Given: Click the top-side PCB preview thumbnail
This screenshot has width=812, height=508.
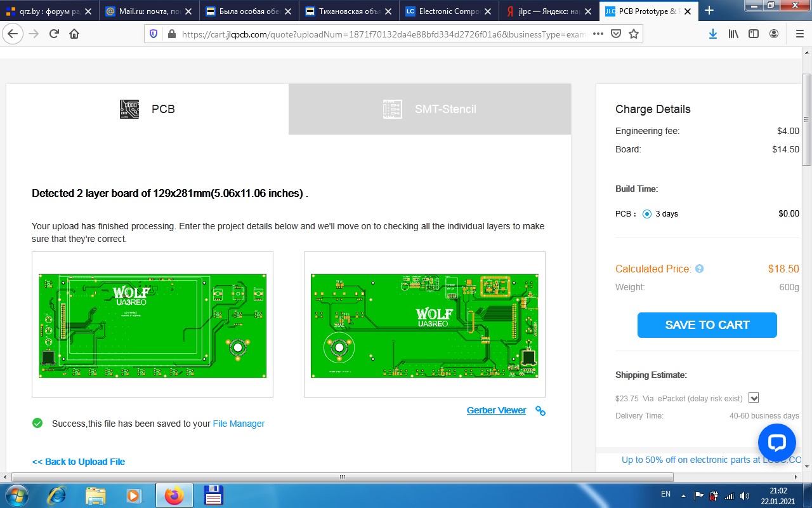Looking at the screenshot, I should pos(152,324).
